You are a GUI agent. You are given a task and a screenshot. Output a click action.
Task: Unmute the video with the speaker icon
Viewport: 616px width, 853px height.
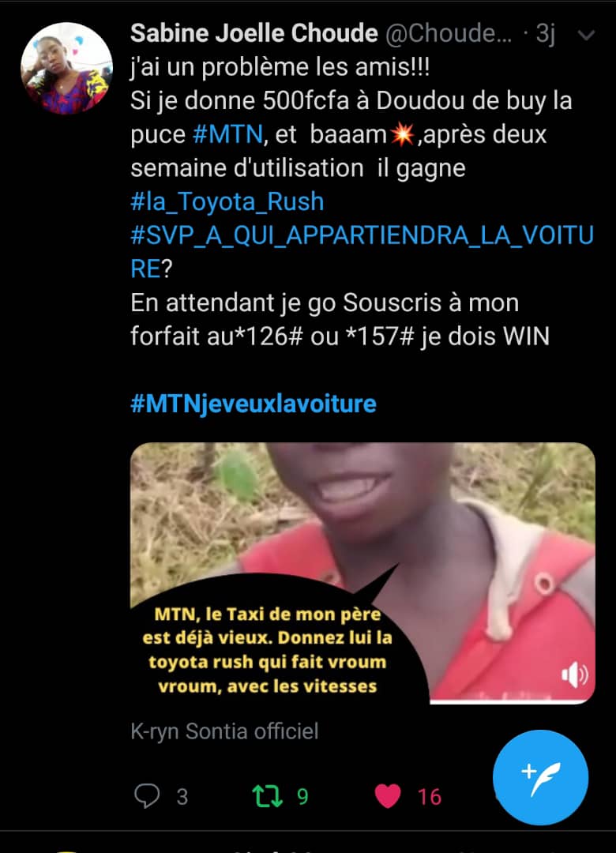pyautogui.click(x=575, y=675)
